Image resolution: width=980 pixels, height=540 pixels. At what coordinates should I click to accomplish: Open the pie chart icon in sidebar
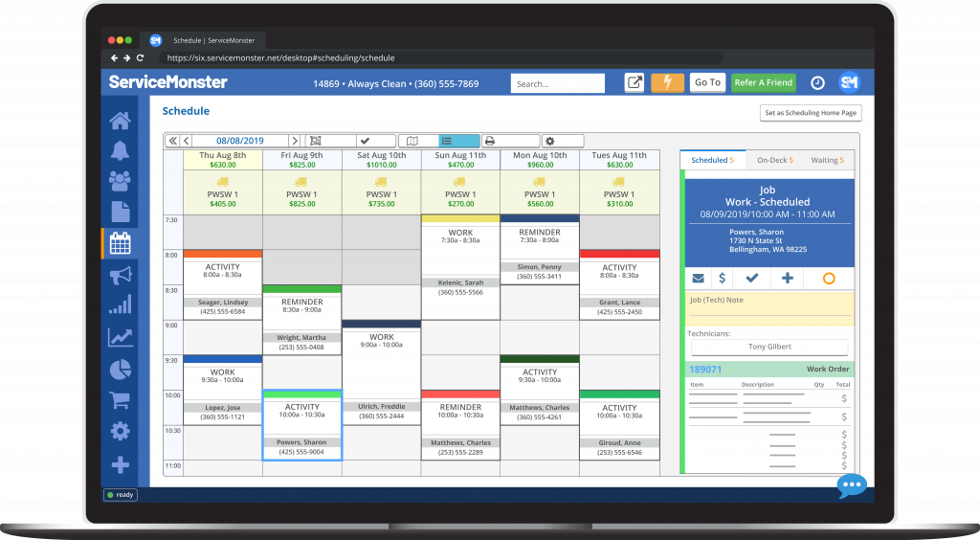pyautogui.click(x=120, y=370)
